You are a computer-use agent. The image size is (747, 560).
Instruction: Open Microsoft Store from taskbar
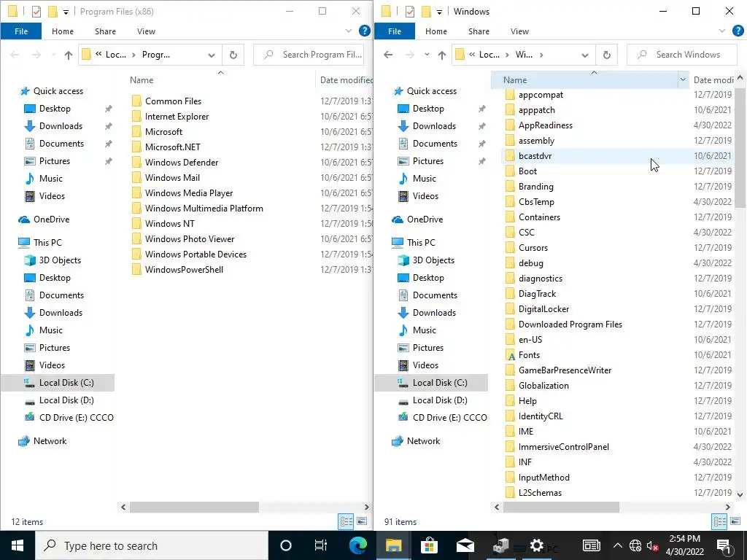coord(429,545)
